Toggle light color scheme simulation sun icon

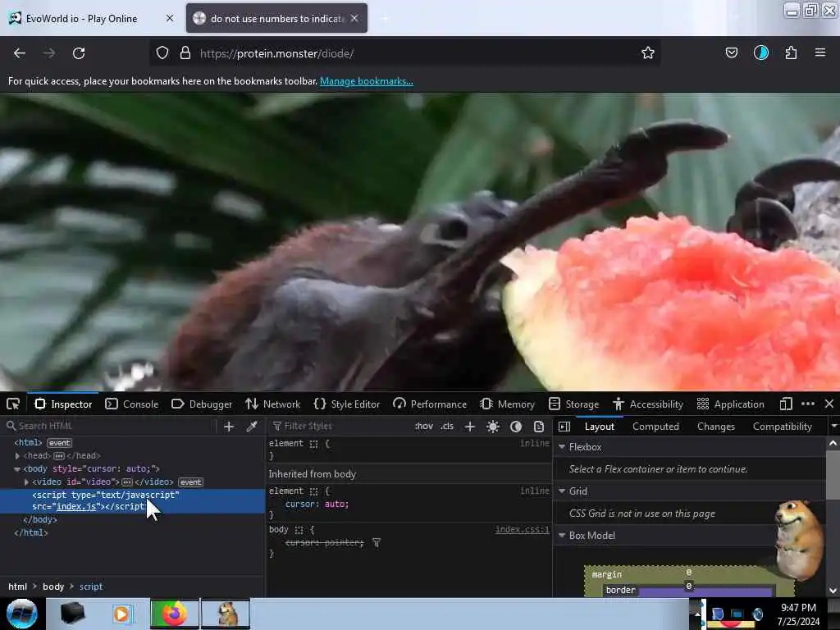[493, 427]
